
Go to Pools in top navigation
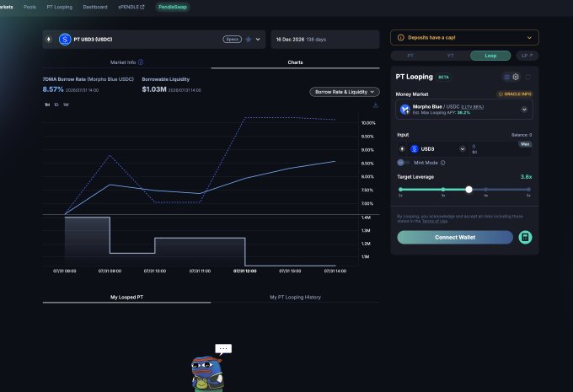pos(29,7)
